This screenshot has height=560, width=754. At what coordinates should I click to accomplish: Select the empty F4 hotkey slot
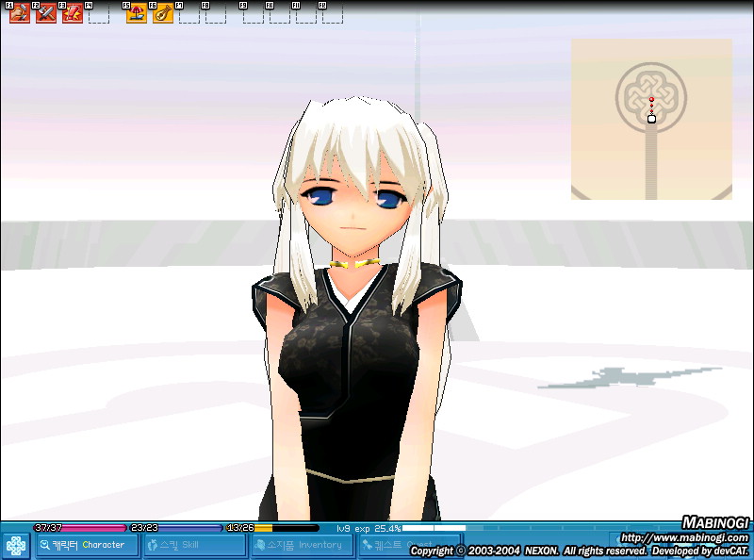(x=99, y=13)
